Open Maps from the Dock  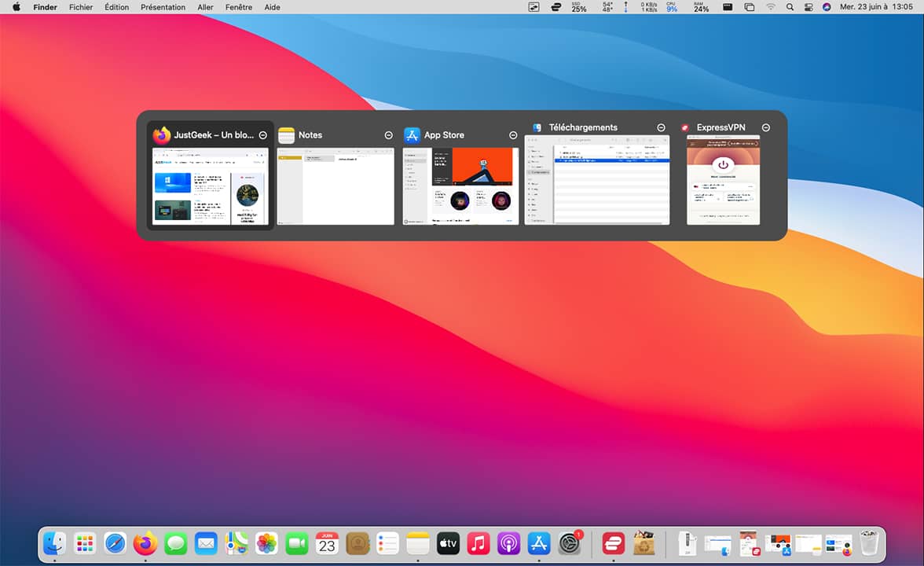[236, 544]
